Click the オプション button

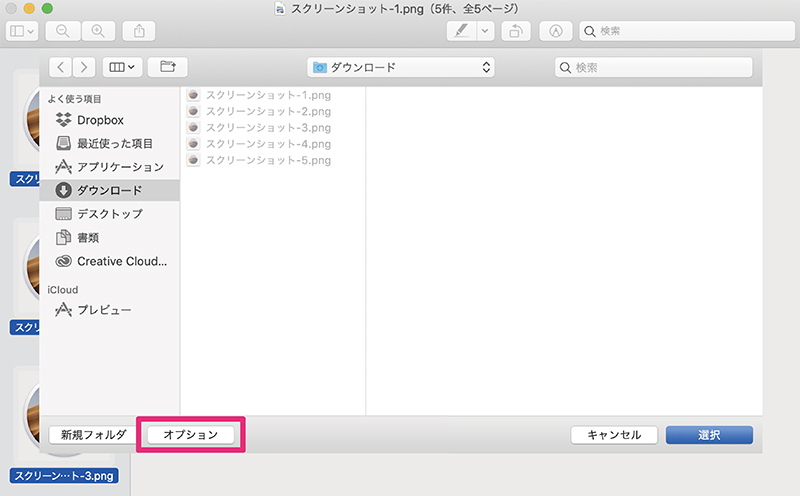[x=191, y=435]
